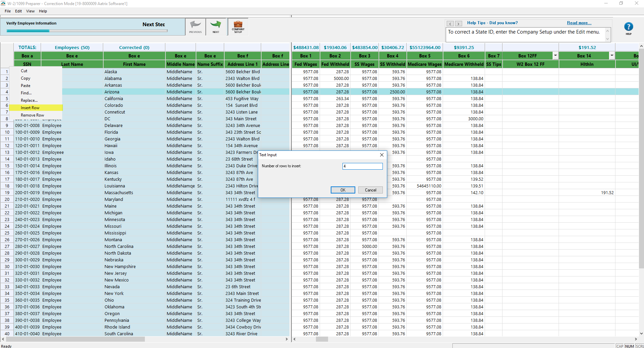
Task: Open the View menu
Action: tap(30, 11)
